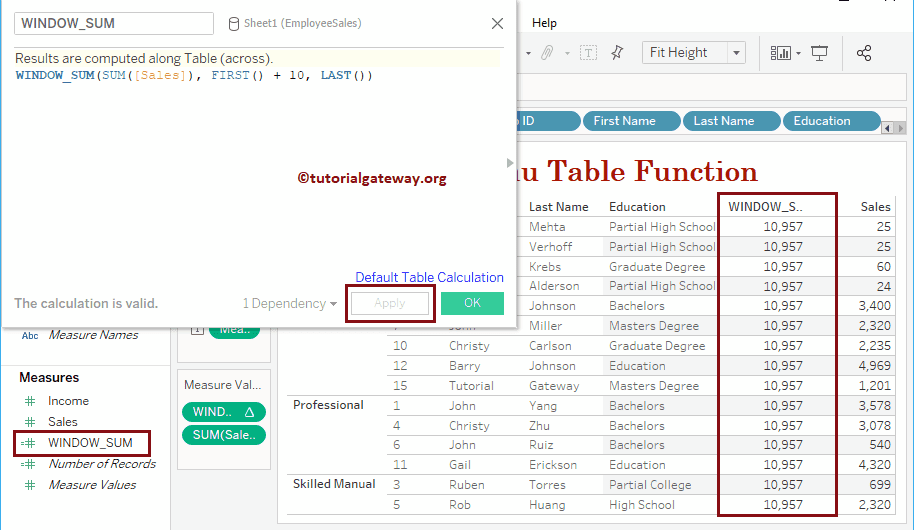Click the Measure Val... card title
Image resolution: width=914 pixels, height=530 pixels.
click(223, 385)
